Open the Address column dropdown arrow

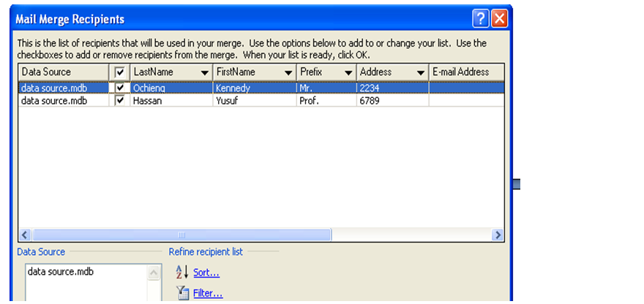(x=420, y=73)
